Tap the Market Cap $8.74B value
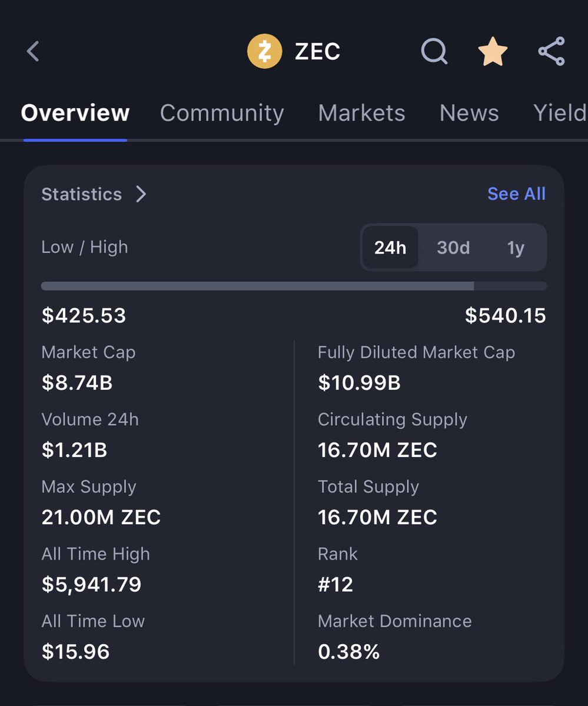This screenshot has width=588, height=706. pyautogui.click(x=77, y=383)
